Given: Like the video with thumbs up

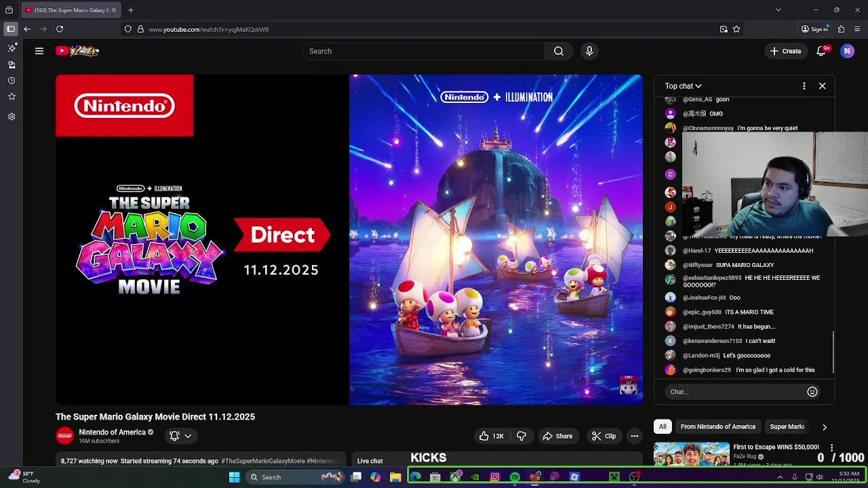Looking at the screenshot, I should (x=491, y=436).
